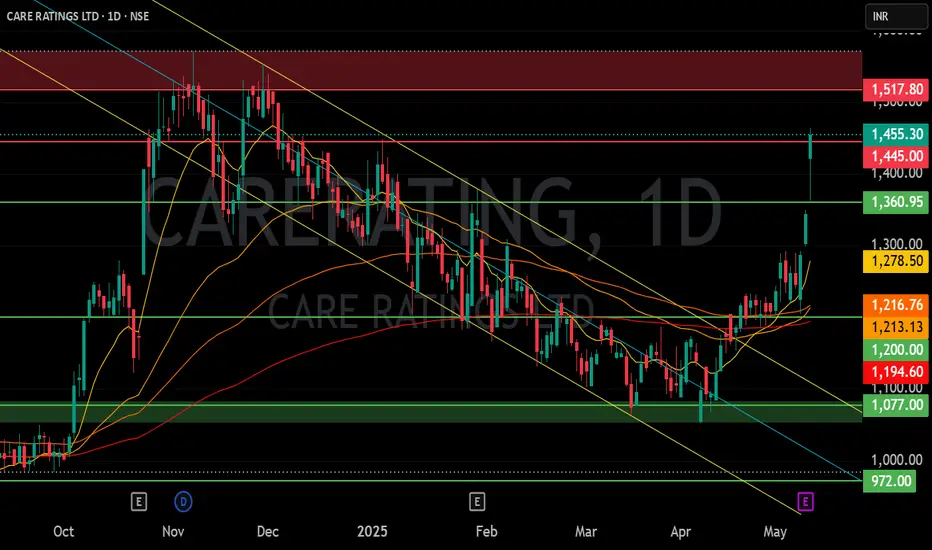The image size is (932, 550).
Task: Select the 1,200.00 green level label
Action: coord(896,350)
